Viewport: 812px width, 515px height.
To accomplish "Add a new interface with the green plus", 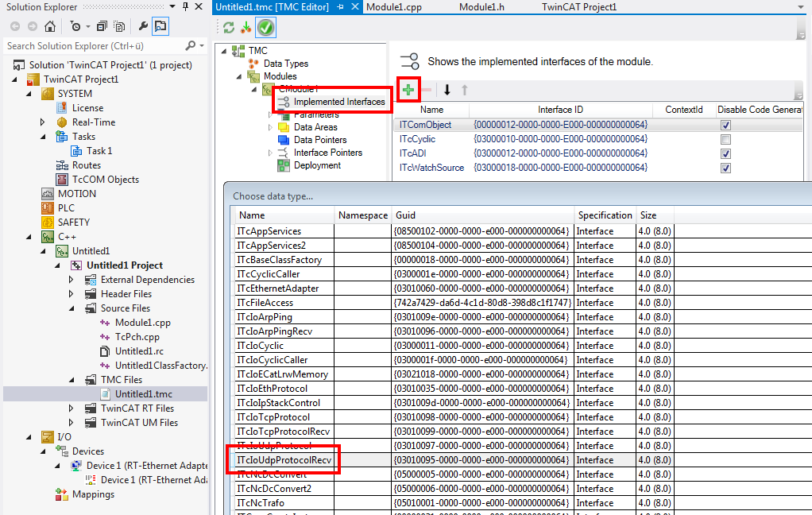I will [408, 90].
